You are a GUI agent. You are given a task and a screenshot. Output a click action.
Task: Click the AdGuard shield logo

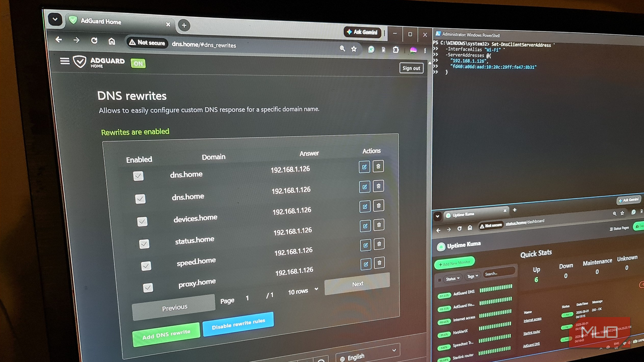tap(80, 61)
